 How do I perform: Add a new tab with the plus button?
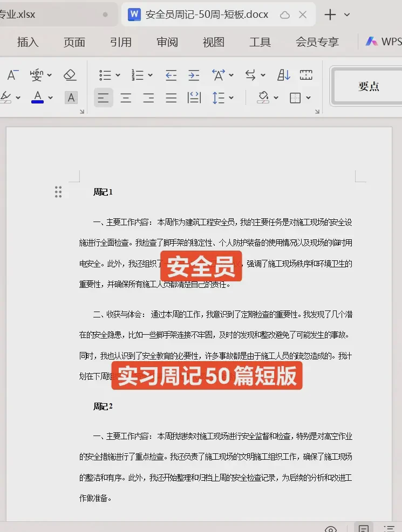(330, 15)
